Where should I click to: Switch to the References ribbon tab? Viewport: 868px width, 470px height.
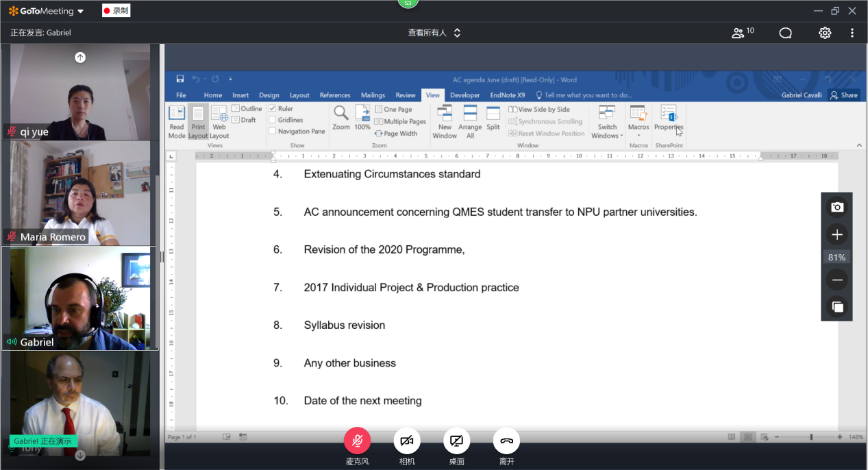pyautogui.click(x=335, y=95)
